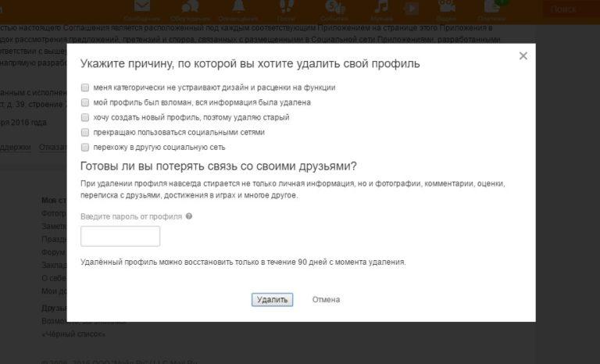Open the Обсуждения (discussions) icon
This screenshot has height=364, width=600.
(x=189, y=7)
